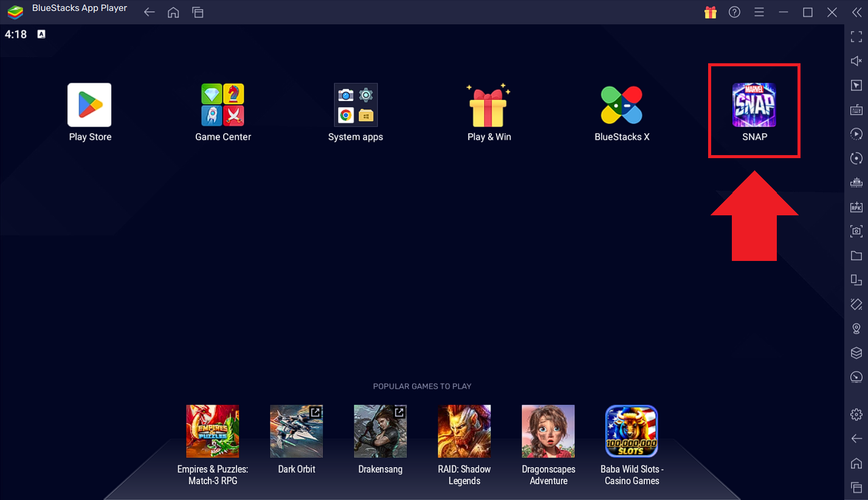Open BlueStacks X
Image resolution: width=868 pixels, height=500 pixels.
tap(622, 105)
